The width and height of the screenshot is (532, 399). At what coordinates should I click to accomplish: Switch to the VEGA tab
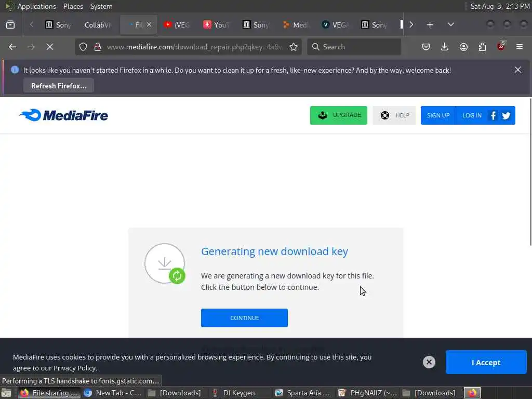pos(335,25)
